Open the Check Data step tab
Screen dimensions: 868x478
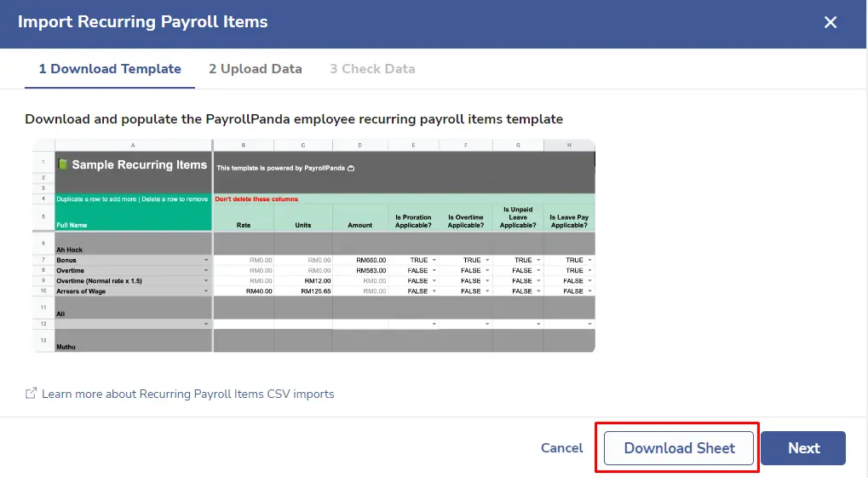click(x=372, y=69)
